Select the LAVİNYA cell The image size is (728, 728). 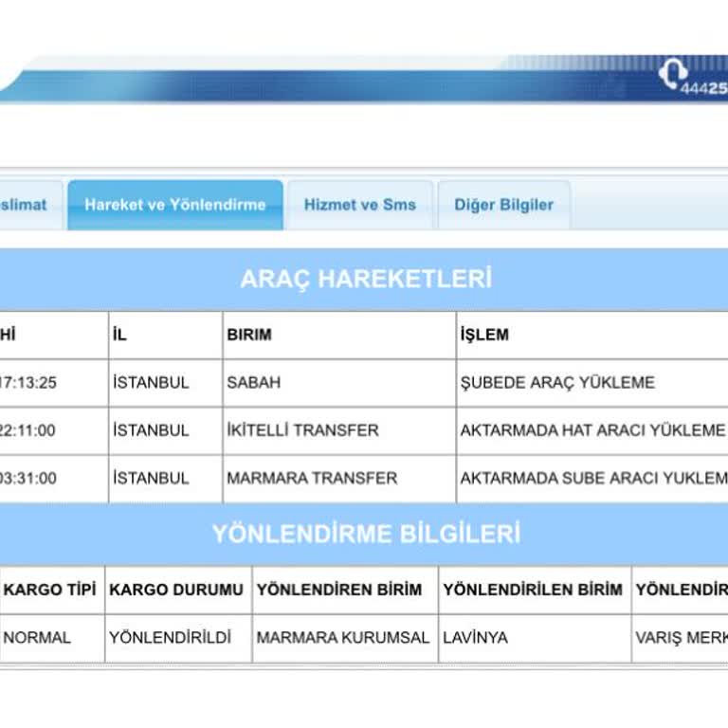[535, 638]
